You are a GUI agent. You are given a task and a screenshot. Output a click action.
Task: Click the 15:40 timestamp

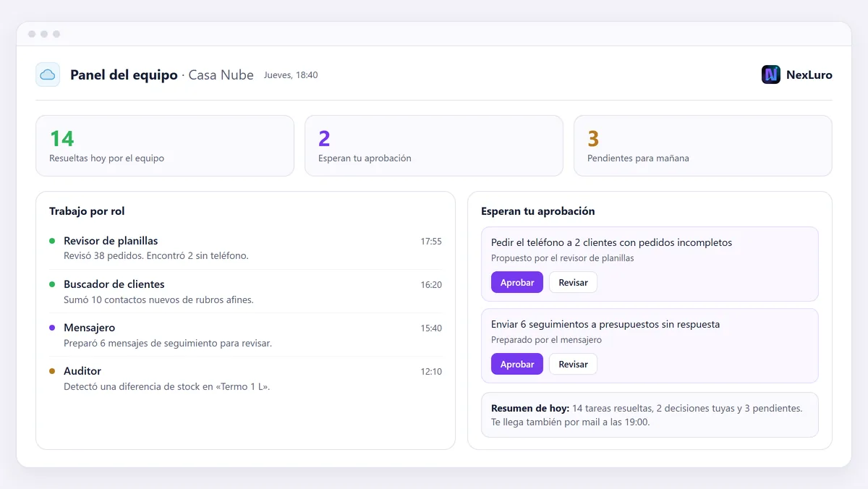coord(431,328)
